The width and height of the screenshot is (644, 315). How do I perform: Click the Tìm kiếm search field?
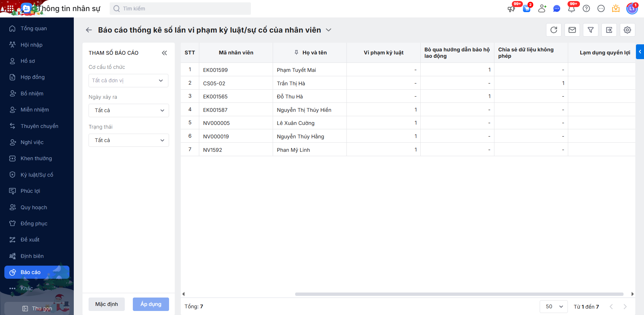tap(180, 8)
